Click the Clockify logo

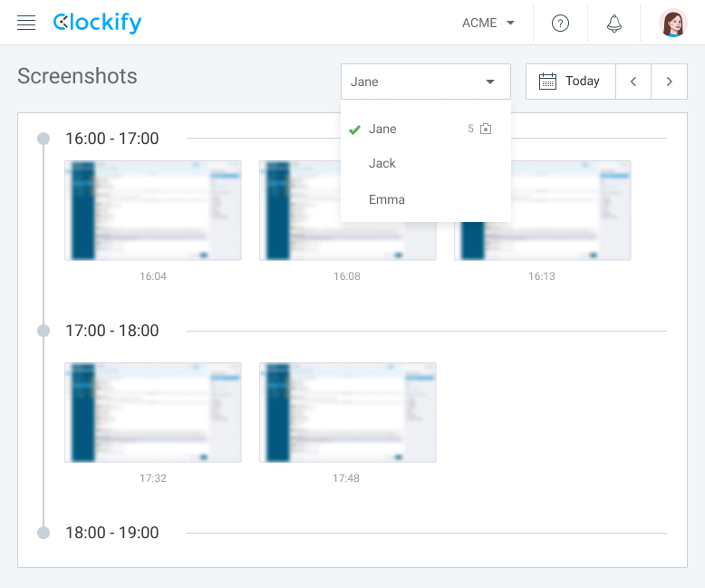pyautogui.click(x=97, y=23)
